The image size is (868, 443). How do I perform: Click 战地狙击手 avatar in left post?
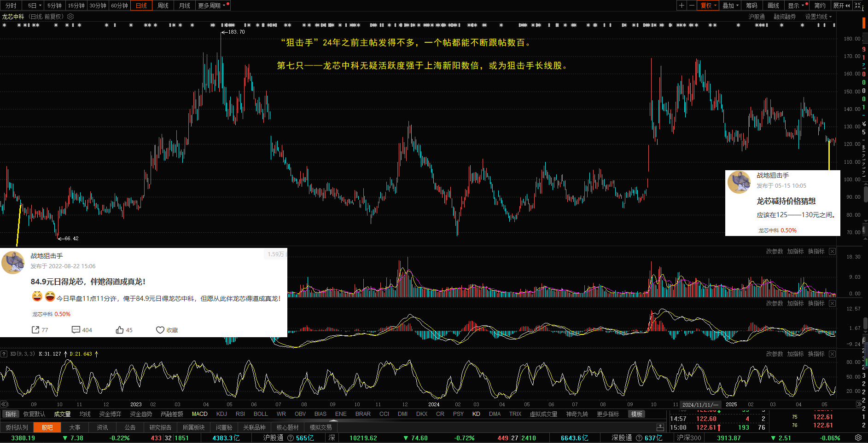pos(13,262)
